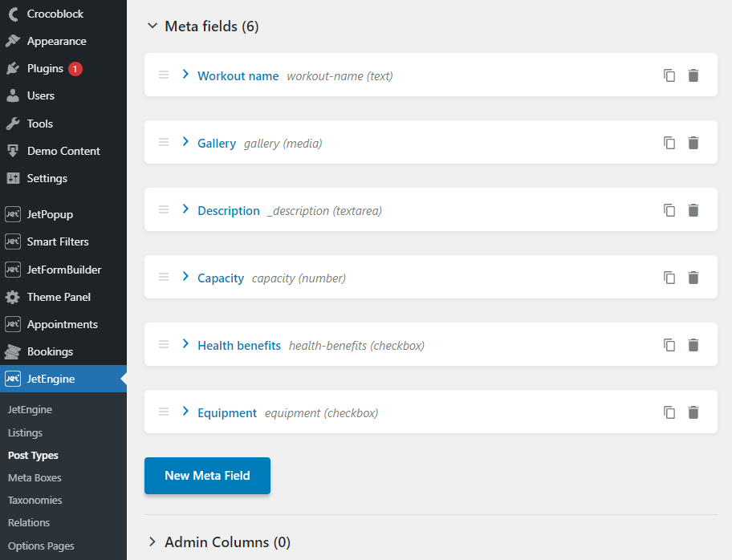The image size is (732, 560).
Task: Duplicate the Gallery meta field
Action: (x=669, y=142)
